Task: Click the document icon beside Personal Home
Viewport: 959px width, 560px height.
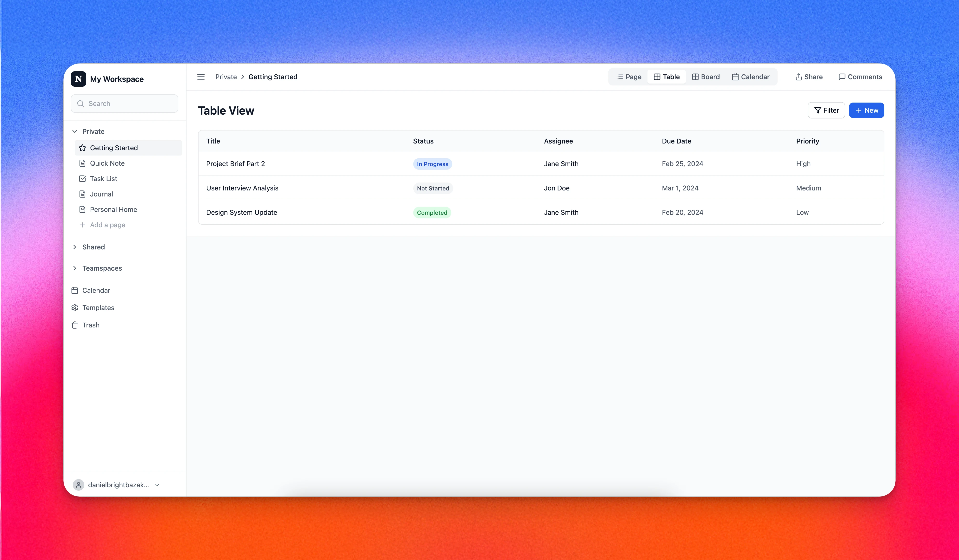Action: coord(82,209)
